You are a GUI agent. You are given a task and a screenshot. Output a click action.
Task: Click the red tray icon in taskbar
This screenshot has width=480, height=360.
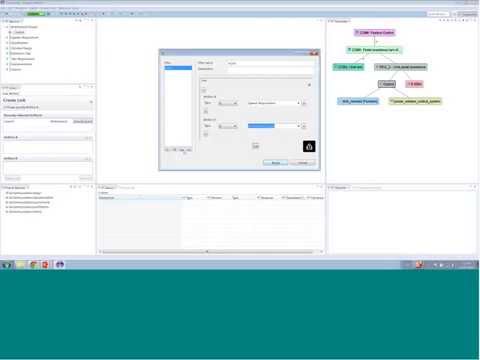click(x=419, y=265)
